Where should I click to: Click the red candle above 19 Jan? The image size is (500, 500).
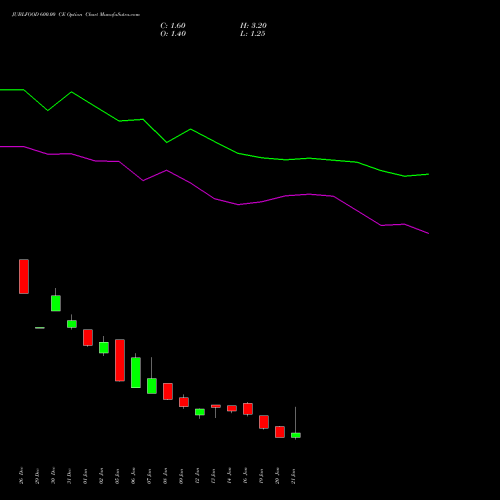coord(264,422)
